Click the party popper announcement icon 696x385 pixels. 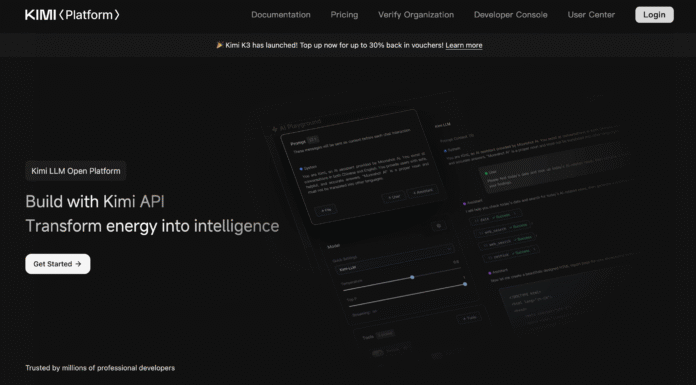coord(219,45)
